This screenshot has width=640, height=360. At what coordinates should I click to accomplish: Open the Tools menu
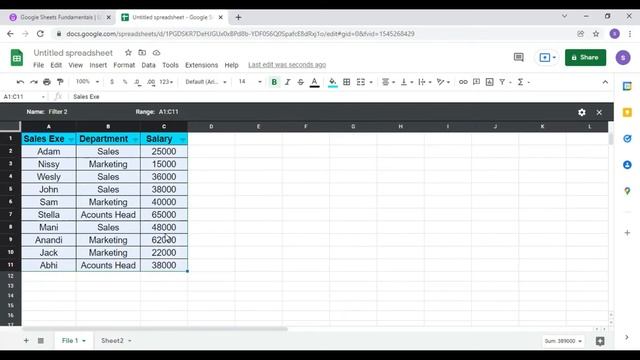click(170, 65)
